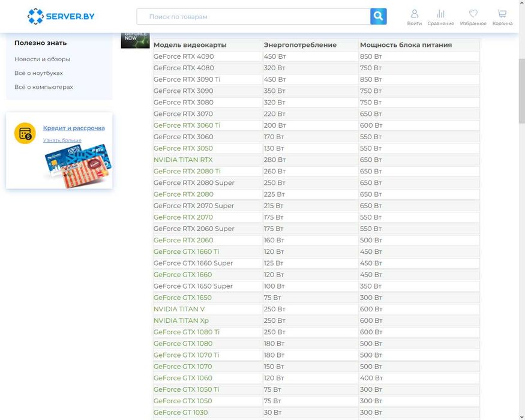Click the 280 Вт value for TITAN RTX
Viewport: 525px width, 420px height.
[275, 160]
